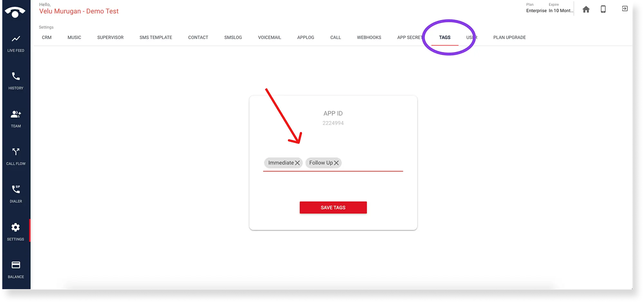Click the logout icon at top right
Screen dimensions: 644x303
(x=624, y=9)
